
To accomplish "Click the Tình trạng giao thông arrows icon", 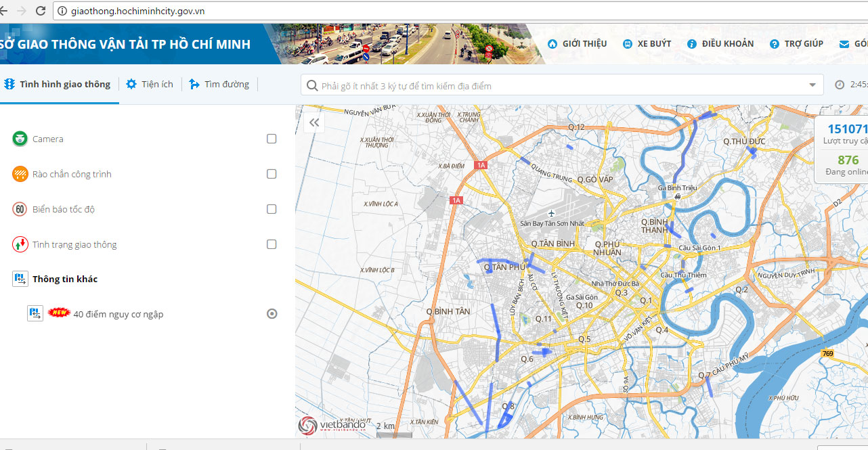I will pos(20,244).
